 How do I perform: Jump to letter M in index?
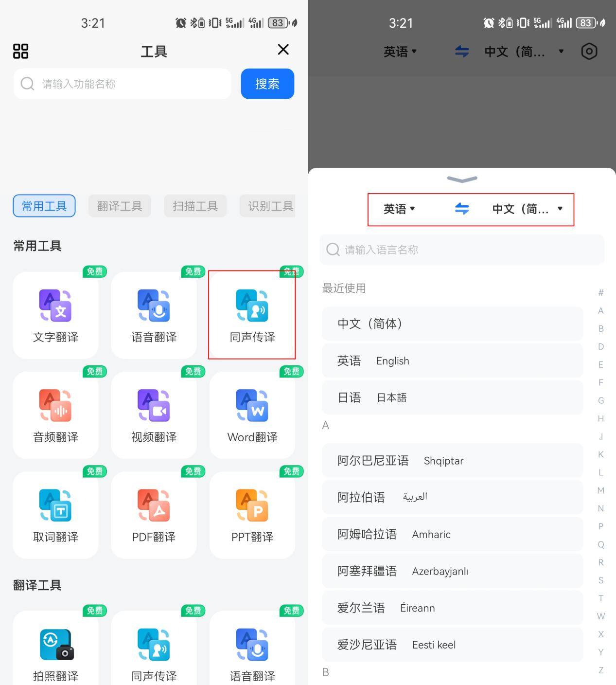(x=601, y=490)
